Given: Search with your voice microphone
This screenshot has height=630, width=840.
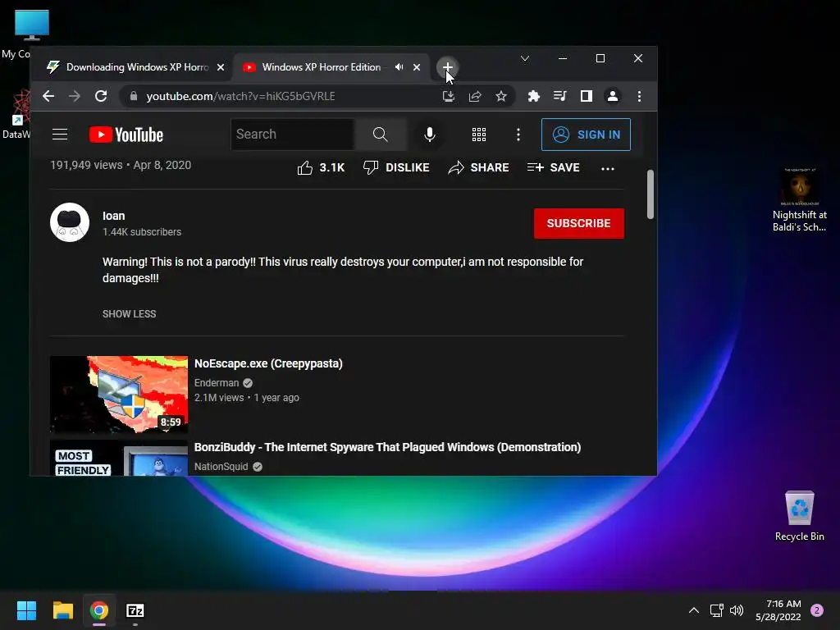Looking at the screenshot, I should (430, 135).
